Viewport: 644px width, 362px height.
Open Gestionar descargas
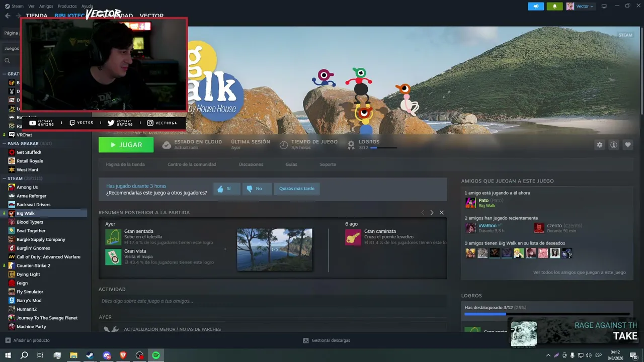[x=327, y=340]
